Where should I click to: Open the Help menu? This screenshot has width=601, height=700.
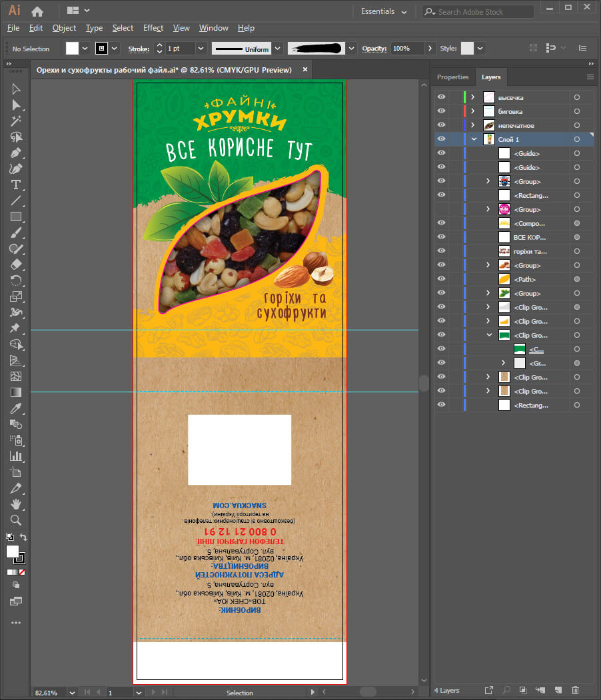[246, 28]
